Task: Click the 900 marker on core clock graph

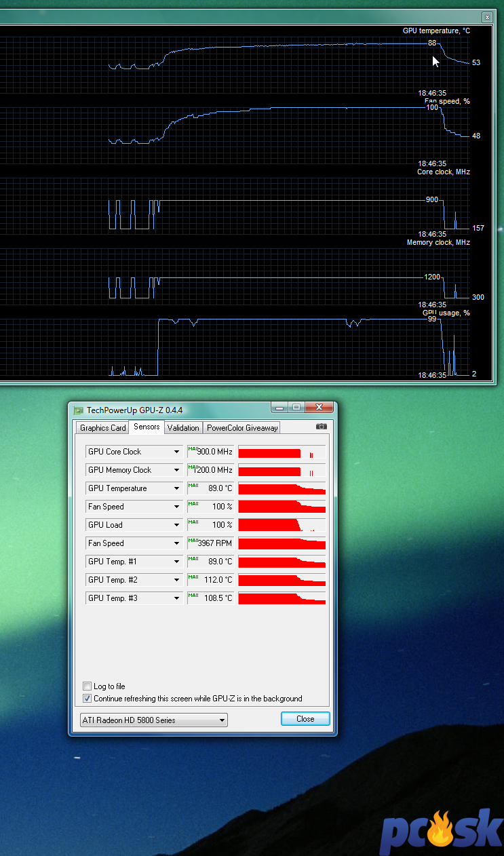Action: click(x=432, y=199)
